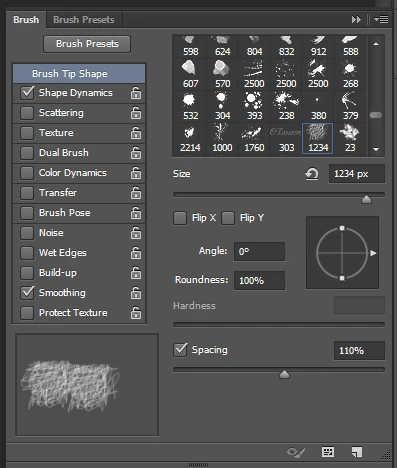Select the 1760 brush tip

click(x=254, y=138)
